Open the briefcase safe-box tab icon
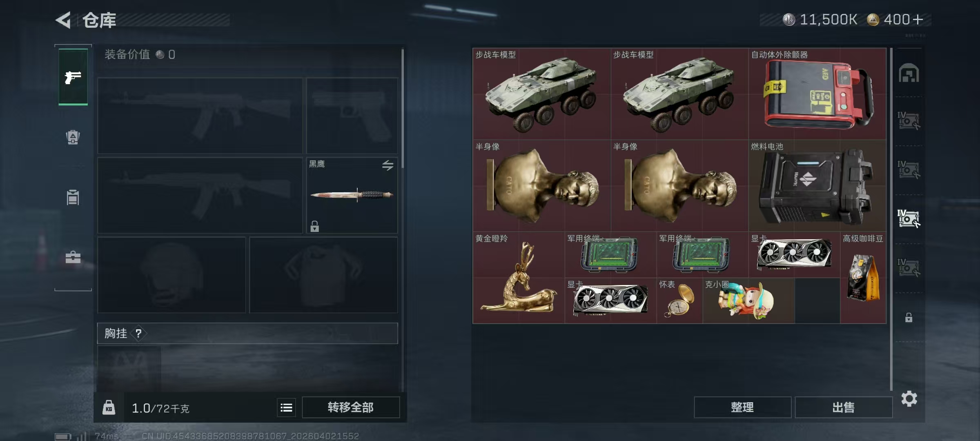 coord(73,257)
